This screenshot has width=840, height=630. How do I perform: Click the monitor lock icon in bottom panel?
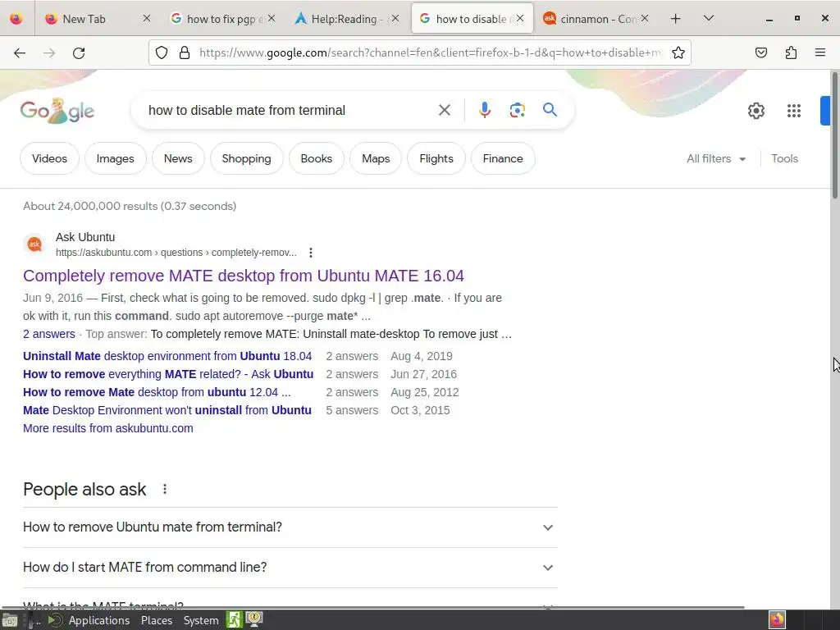click(x=254, y=620)
